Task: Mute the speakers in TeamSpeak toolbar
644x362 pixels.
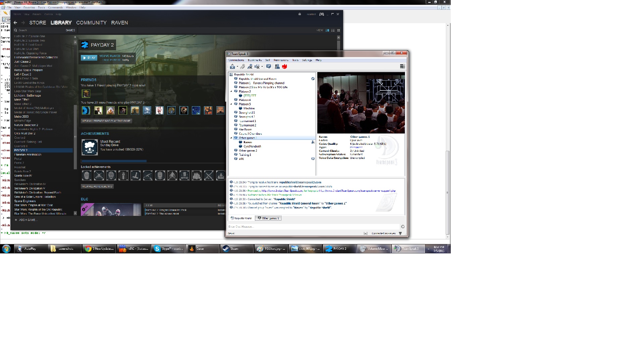Action: pyautogui.click(x=257, y=67)
